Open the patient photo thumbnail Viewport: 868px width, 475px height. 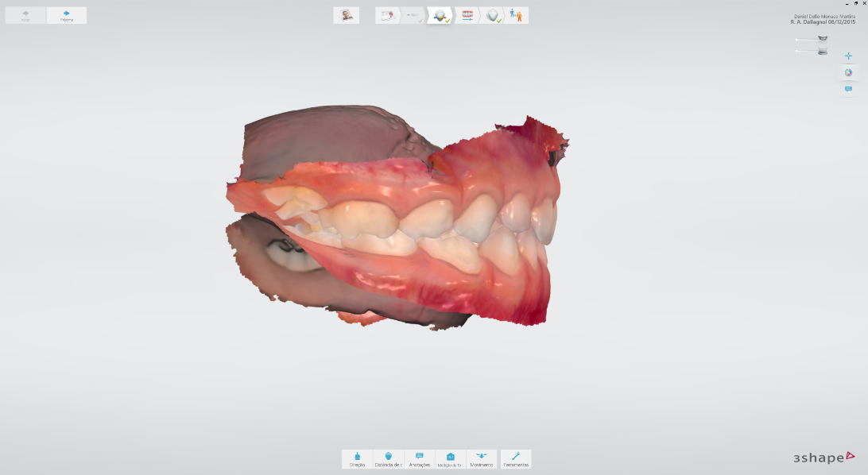tap(347, 15)
